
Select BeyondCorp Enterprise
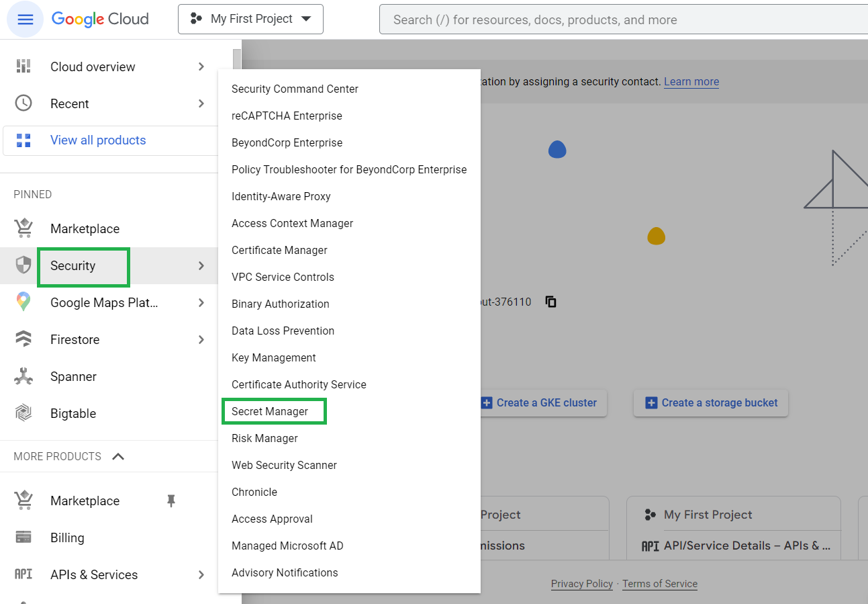coord(287,142)
